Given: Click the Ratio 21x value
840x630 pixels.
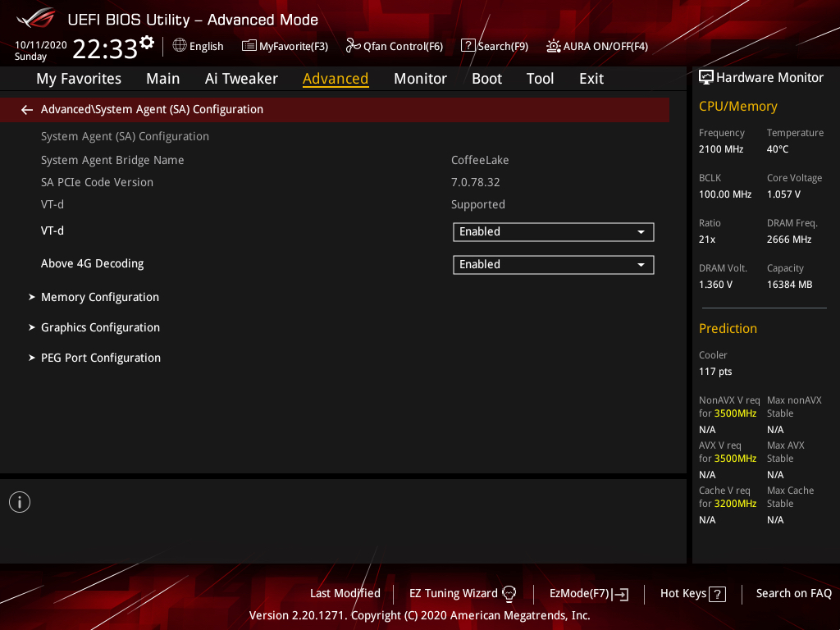Looking at the screenshot, I should (706, 240).
